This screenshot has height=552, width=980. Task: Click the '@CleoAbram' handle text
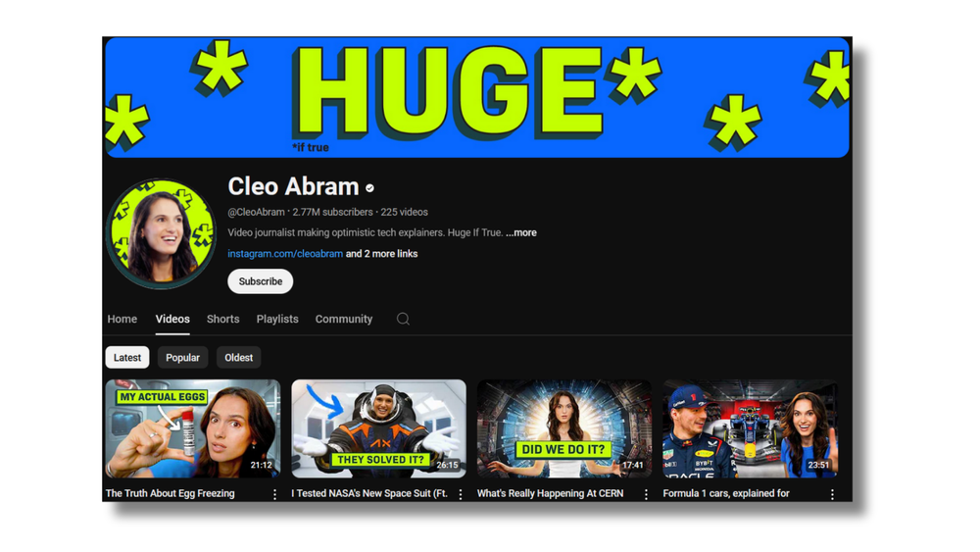[x=256, y=212]
